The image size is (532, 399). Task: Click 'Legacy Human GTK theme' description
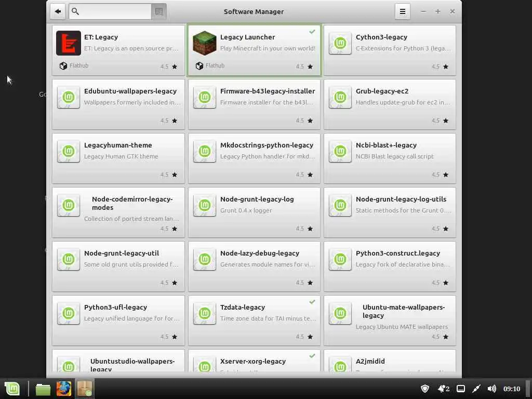(x=121, y=156)
